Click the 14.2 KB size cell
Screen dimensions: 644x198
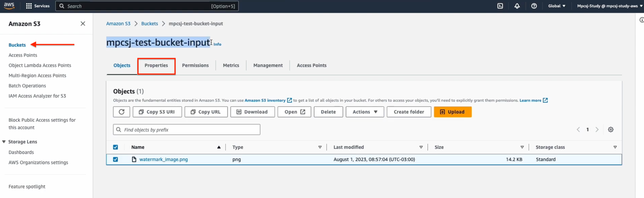point(514,159)
